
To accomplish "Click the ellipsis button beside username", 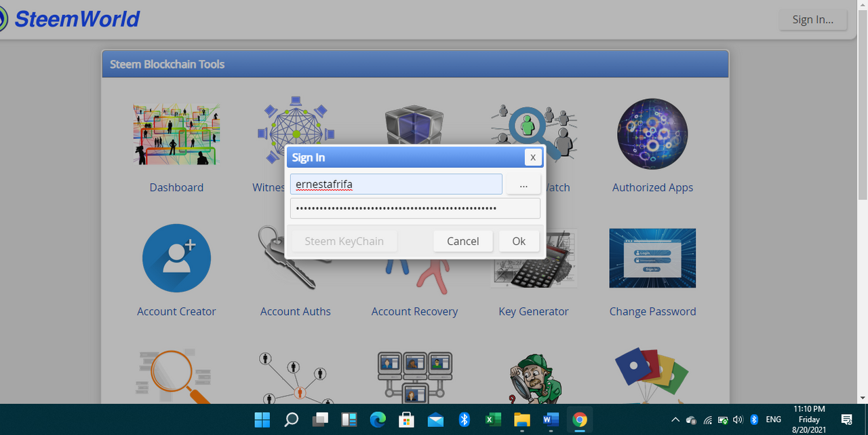I will click(523, 185).
